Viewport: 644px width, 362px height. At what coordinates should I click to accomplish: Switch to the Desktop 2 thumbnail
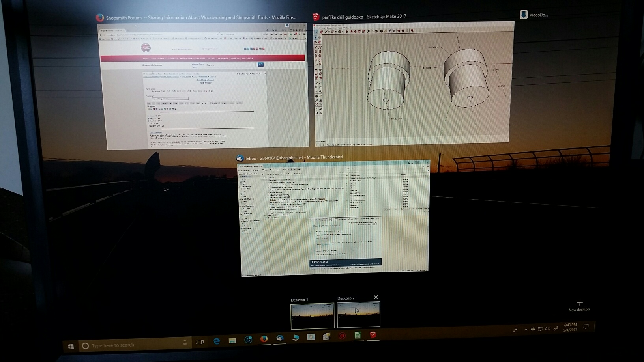click(x=358, y=314)
